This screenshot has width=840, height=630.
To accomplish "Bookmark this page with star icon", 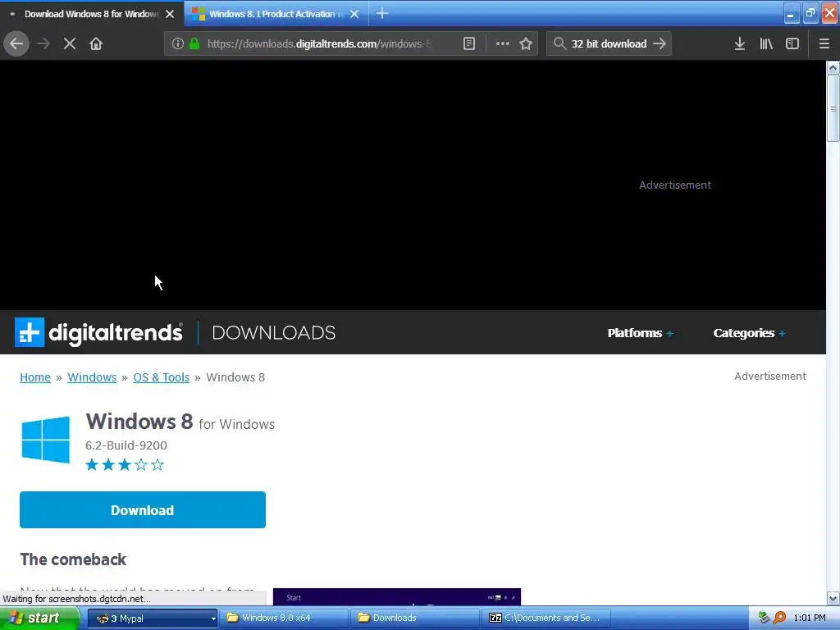I will click(526, 43).
